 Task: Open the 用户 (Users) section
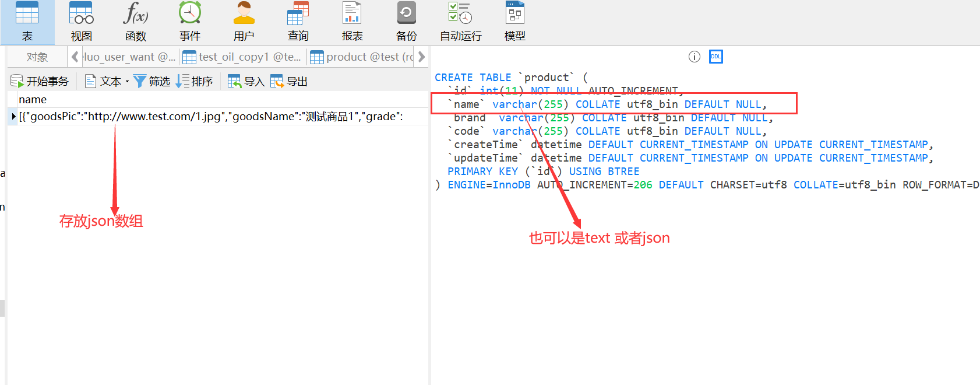click(x=244, y=22)
